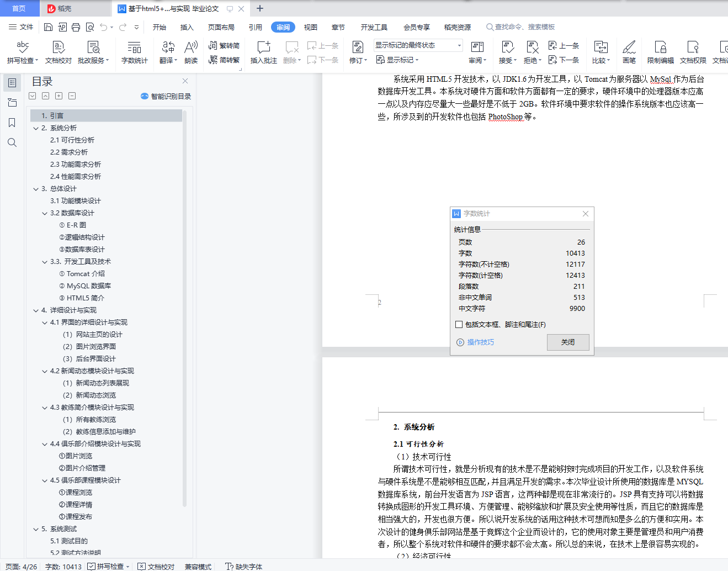Viewport: 728px width, 571px height.
Task: Click the outline pane vertical scrollbar
Action: [x=184, y=308]
